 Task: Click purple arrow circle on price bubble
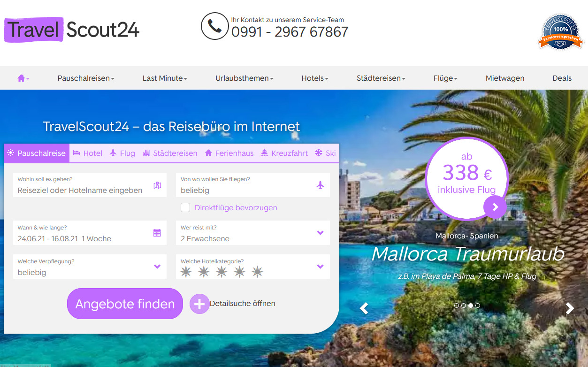tap(495, 207)
